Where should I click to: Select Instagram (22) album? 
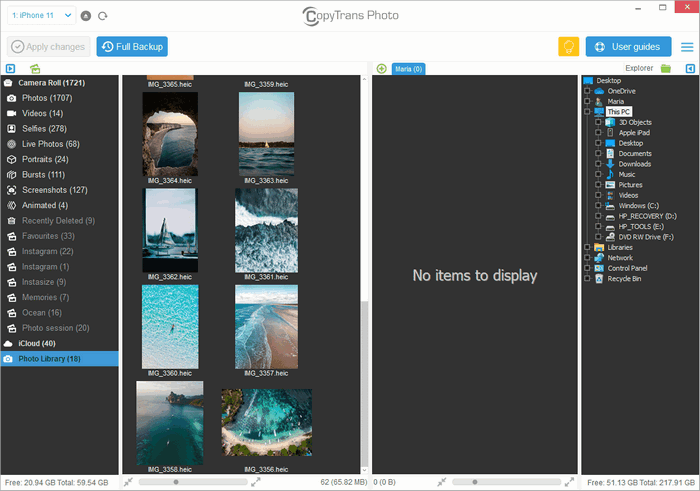tap(60, 251)
